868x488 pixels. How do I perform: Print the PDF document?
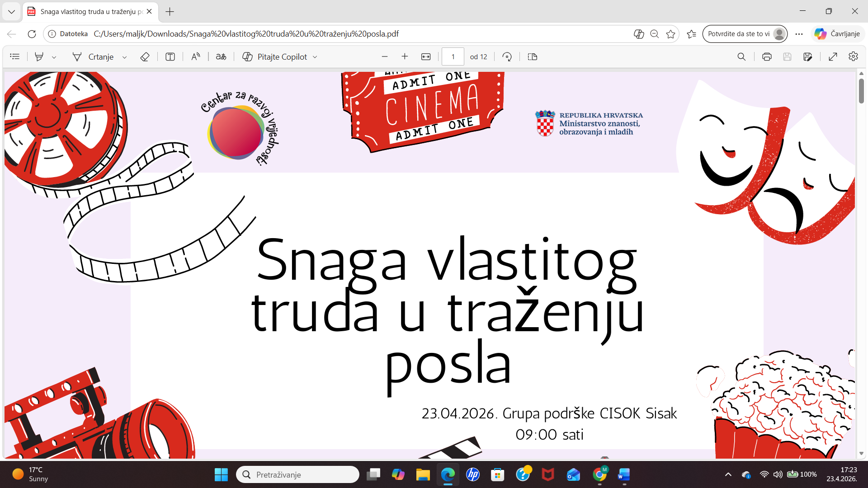coord(767,56)
